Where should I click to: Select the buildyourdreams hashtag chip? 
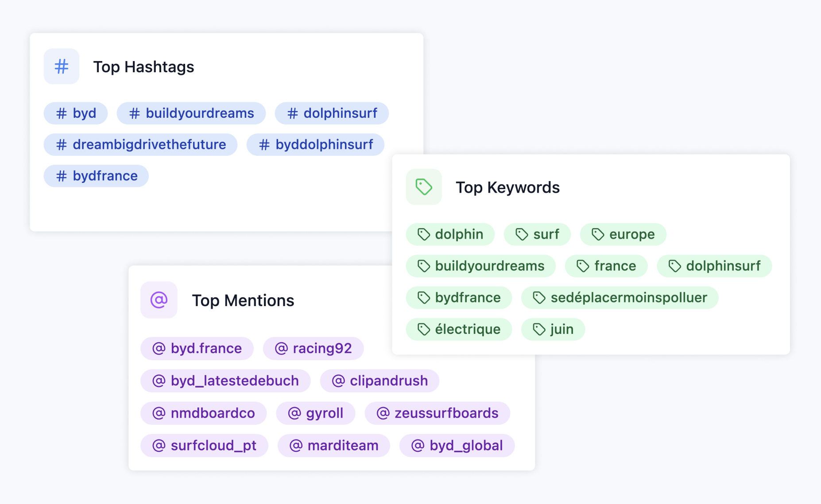pyautogui.click(x=191, y=113)
